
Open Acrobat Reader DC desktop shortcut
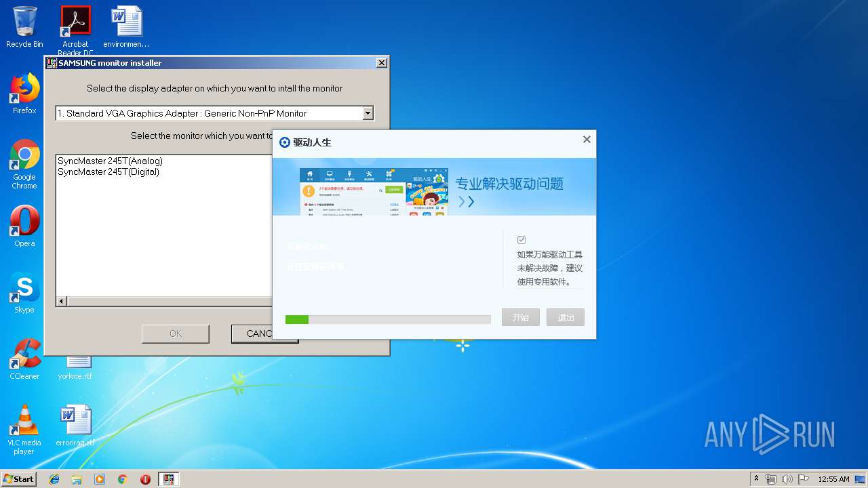[75, 30]
